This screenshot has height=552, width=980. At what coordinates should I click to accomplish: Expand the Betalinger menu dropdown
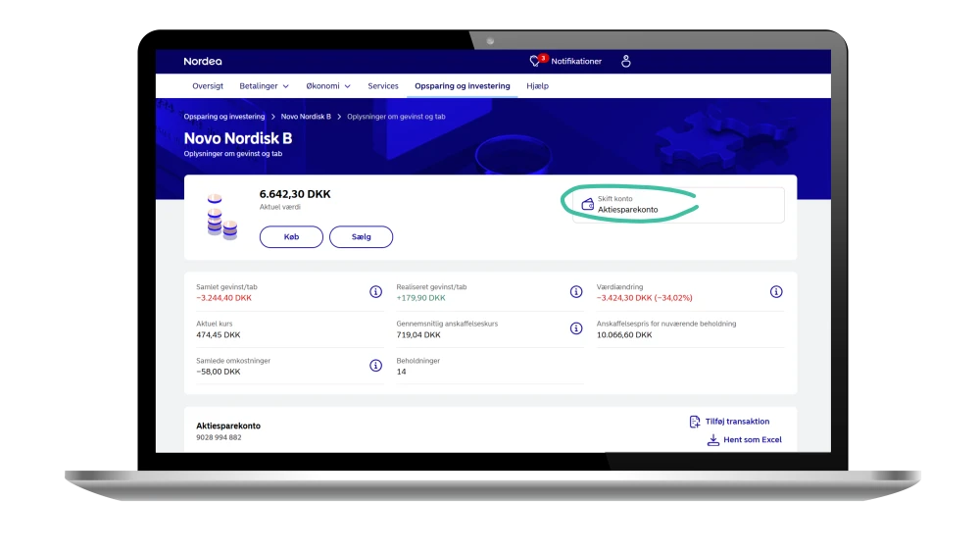(263, 86)
